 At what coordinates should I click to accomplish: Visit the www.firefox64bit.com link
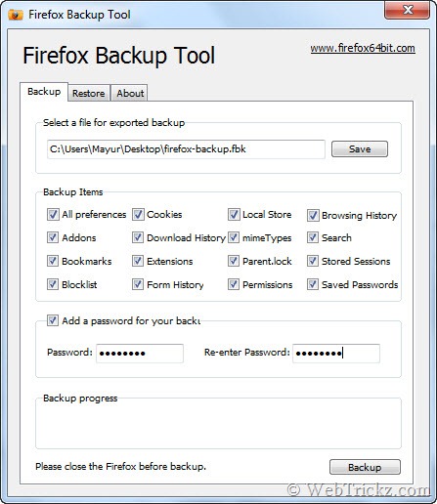363,48
